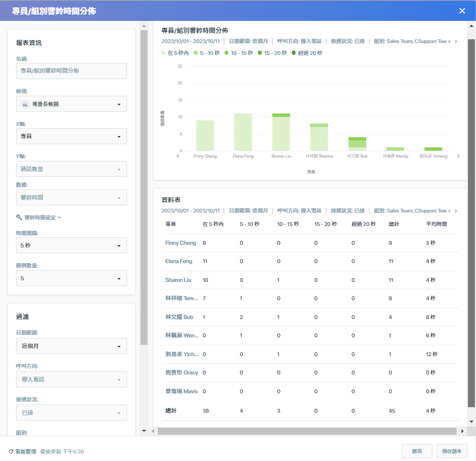Toggle the 5-10秒 legend item

(207, 53)
